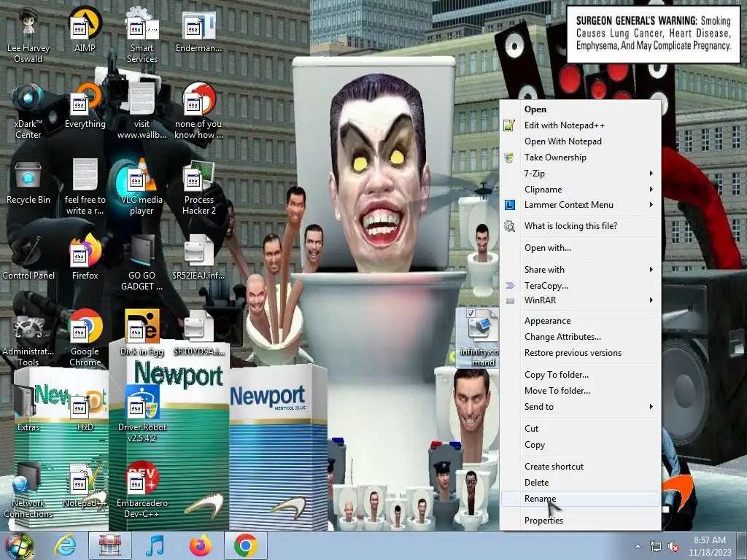This screenshot has height=560, width=747.
Task: Select the AIMP desktop shortcut
Action: (x=85, y=31)
